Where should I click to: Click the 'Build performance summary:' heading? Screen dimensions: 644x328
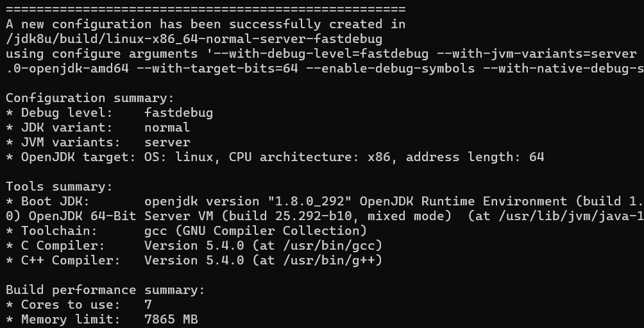point(105,289)
